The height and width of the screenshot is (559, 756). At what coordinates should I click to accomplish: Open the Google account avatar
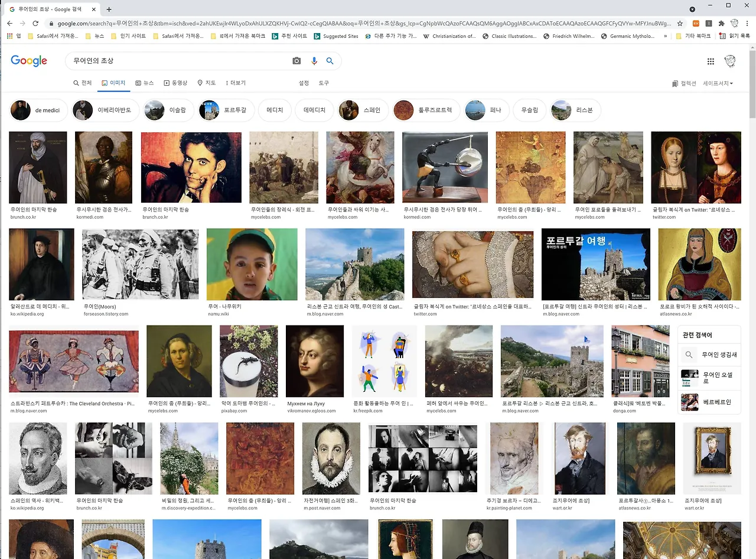pos(731,61)
